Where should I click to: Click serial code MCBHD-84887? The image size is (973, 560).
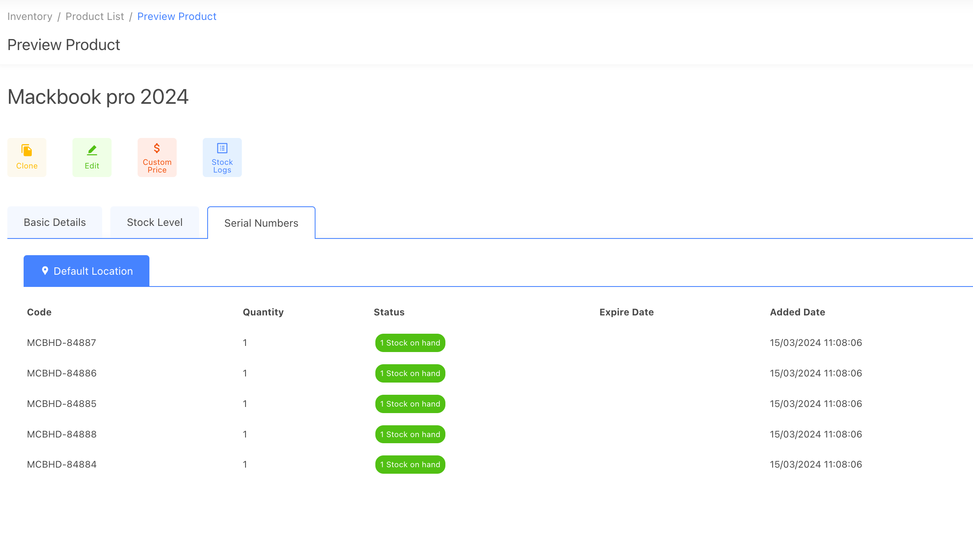click(61, 343)
